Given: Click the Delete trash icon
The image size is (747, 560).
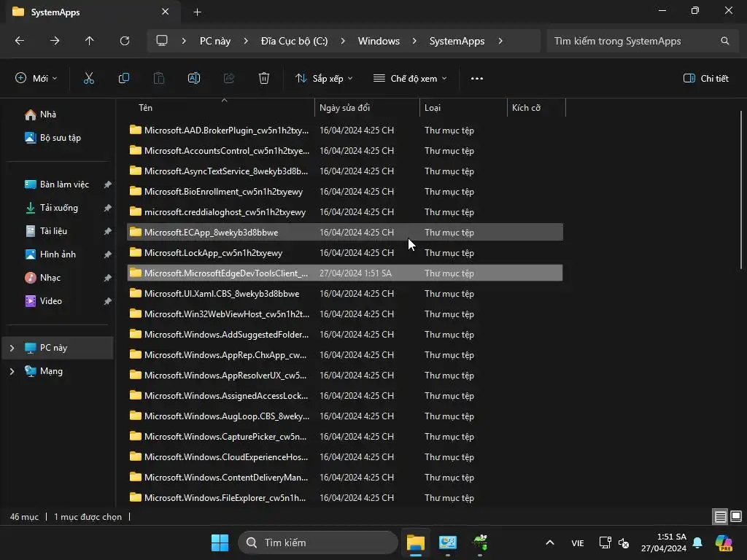Looking at the screenshot, I should point(264,79).
